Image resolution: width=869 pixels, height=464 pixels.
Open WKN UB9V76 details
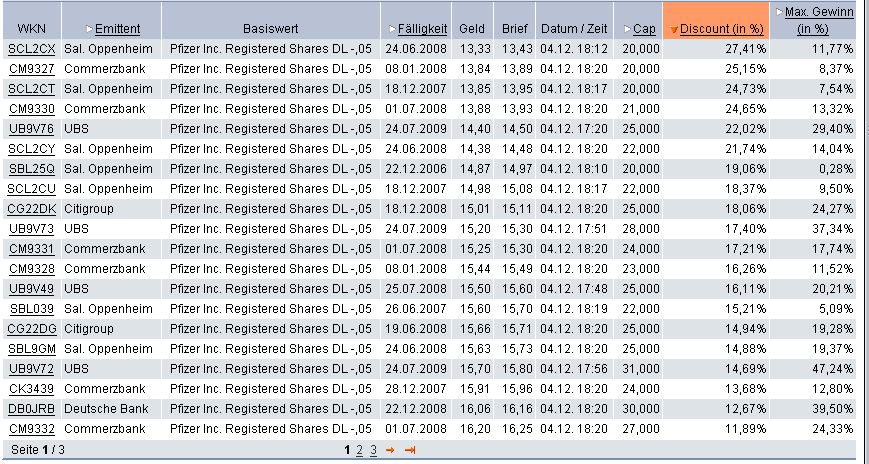click(32, 129)
